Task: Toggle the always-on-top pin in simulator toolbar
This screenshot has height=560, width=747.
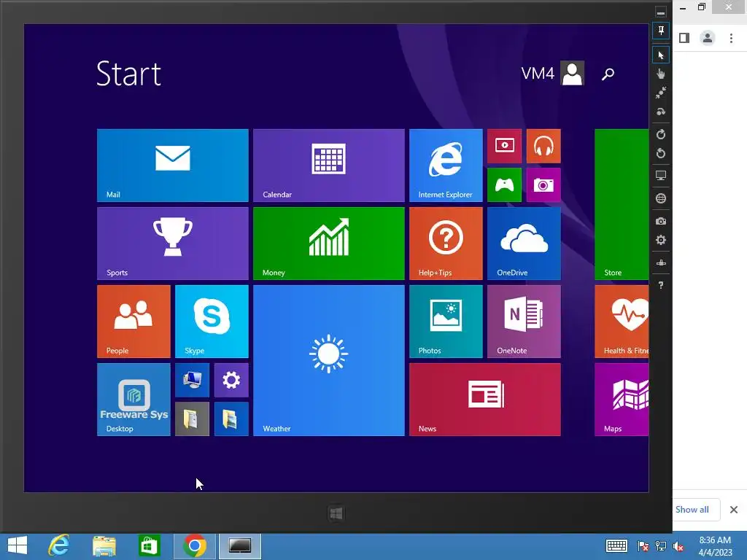Action: [661, 31]
